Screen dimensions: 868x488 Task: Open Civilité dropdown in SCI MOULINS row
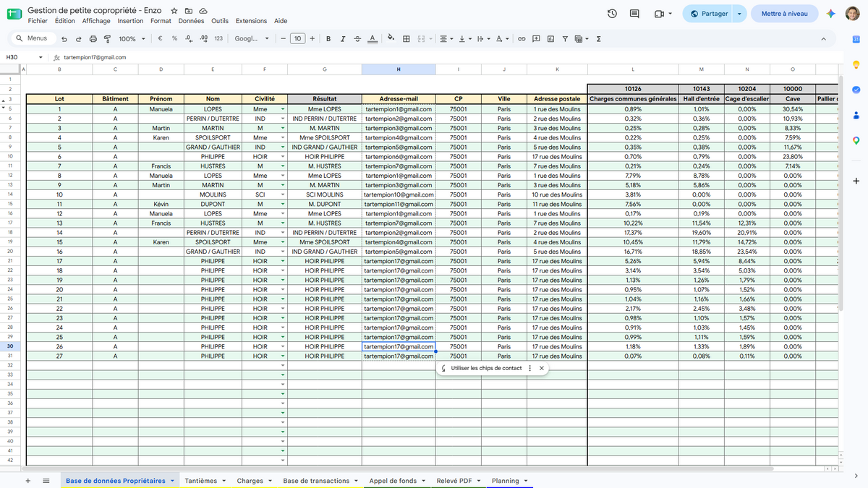(283, 194)
